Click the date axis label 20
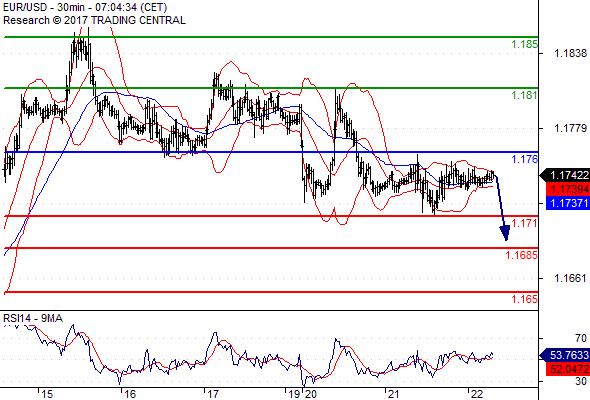This screenshot has width=590, height=400. pyautogui.click(x=310, y=394)
